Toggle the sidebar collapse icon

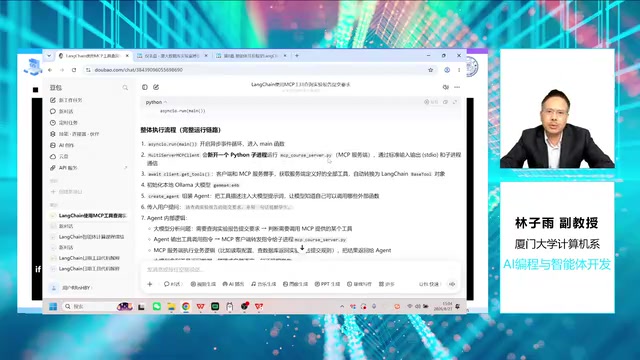coord(144,87)
